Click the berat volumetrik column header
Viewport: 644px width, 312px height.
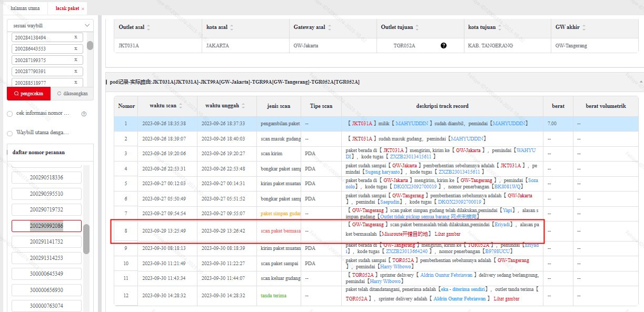[x=606, y=106]
